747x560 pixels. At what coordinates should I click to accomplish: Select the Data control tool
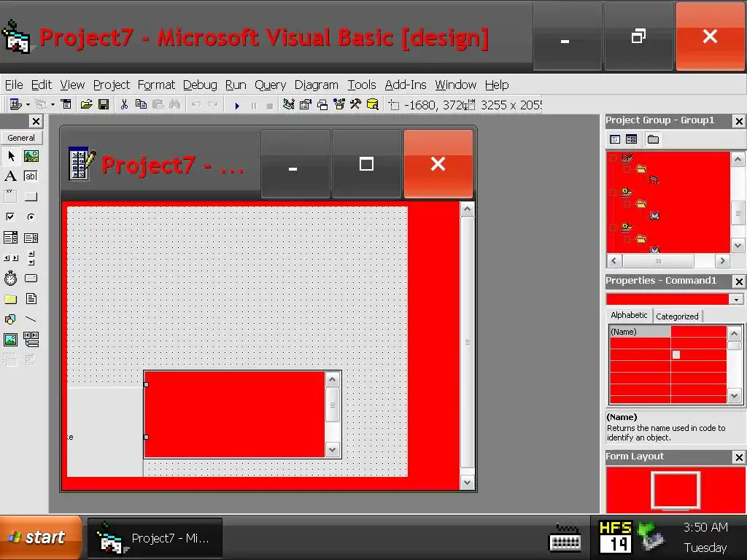[x=31, y=340]
